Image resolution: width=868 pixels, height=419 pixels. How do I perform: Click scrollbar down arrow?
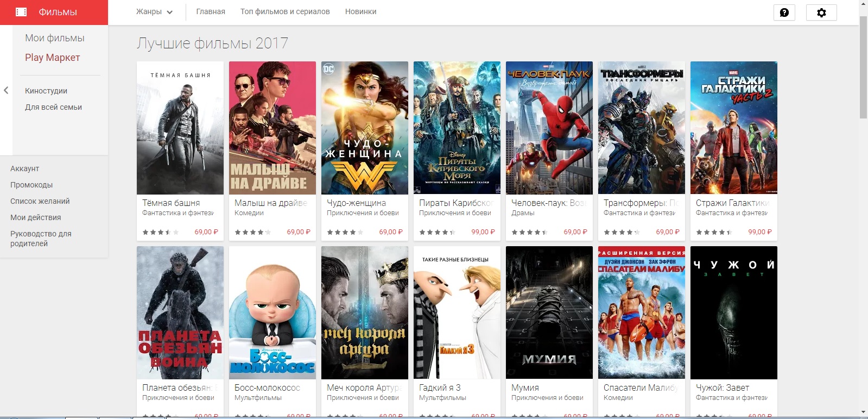click(x=864, y=412)
